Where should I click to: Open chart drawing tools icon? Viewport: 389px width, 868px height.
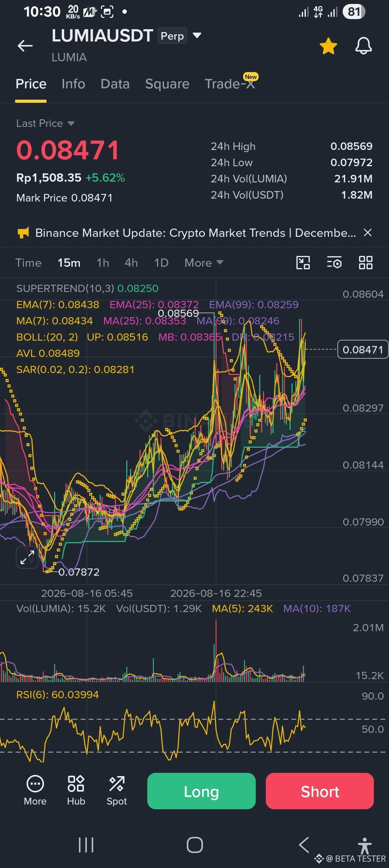[303, 263]
